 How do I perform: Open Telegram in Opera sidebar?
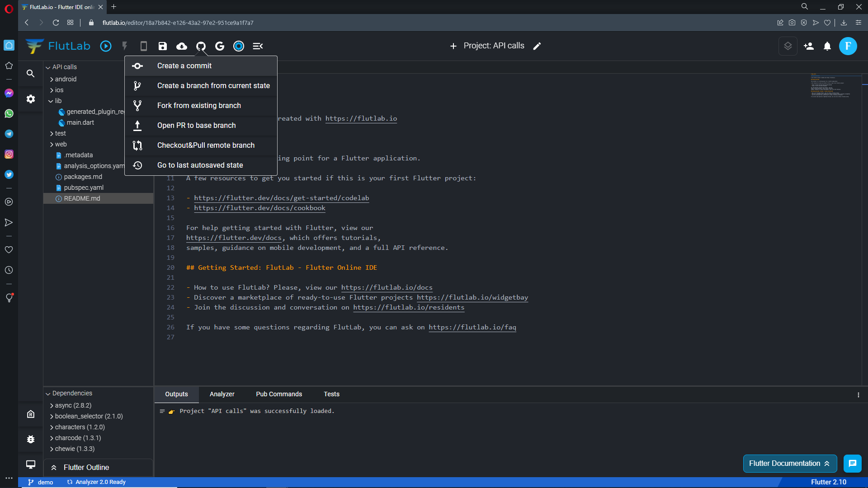tap(9, 134)
